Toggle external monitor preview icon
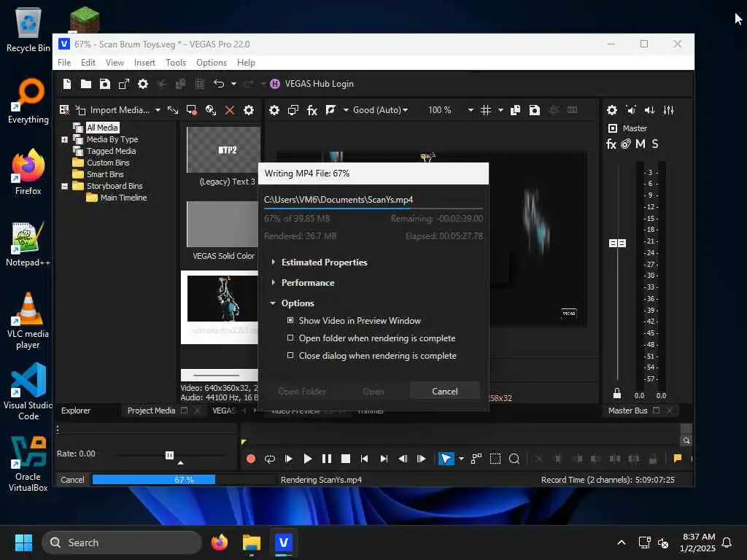The height and width of the screenshot is (560, 747). 293,110
